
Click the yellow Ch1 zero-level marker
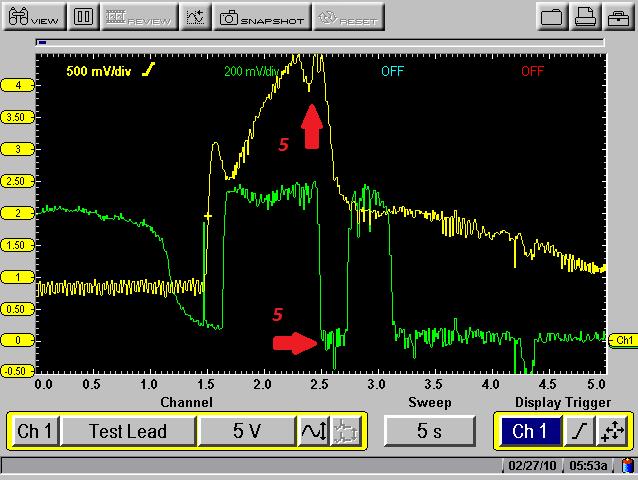(x=623, y=341)
